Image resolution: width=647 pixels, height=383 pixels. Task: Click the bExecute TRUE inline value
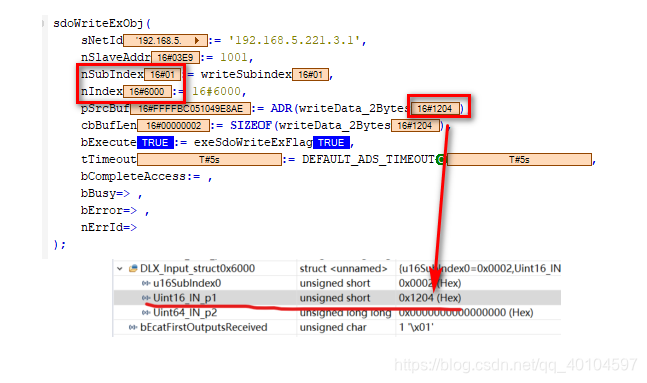(x=155, y=142)
